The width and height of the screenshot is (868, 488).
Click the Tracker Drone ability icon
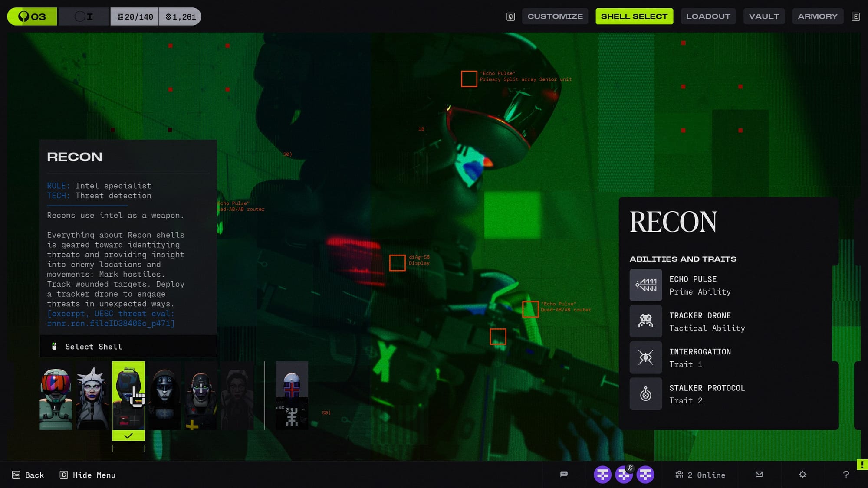[645, 321]
